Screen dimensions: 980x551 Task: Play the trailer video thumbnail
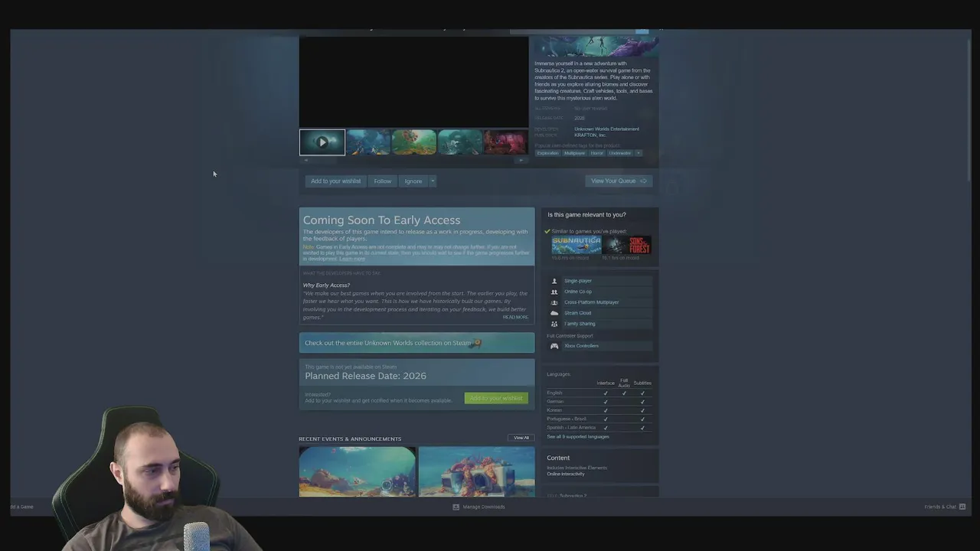point(322,142)
